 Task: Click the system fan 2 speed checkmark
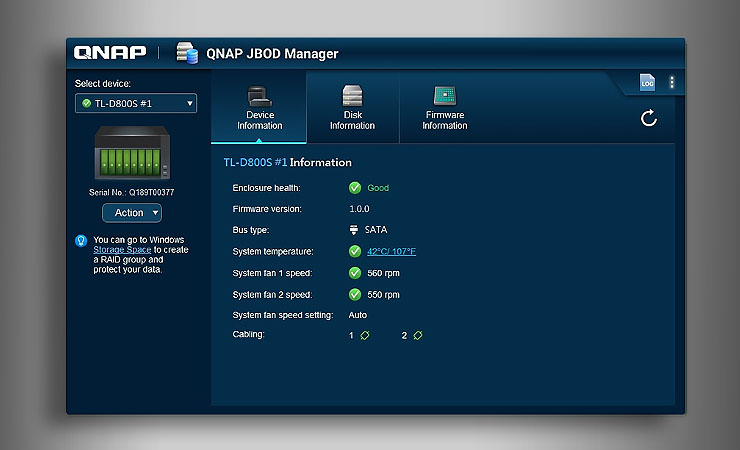tap(355, 295)
